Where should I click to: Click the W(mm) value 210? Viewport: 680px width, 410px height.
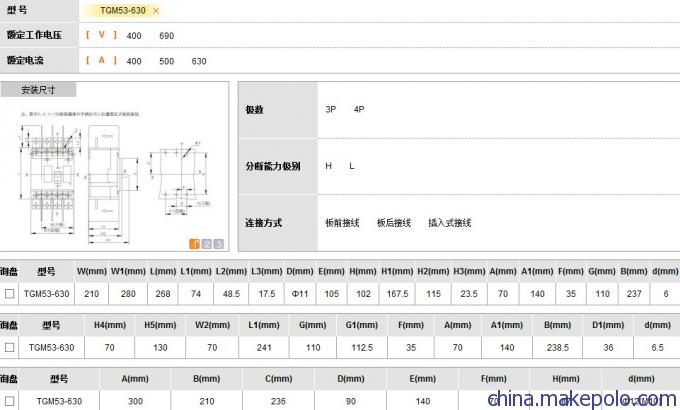pos(92,294)
